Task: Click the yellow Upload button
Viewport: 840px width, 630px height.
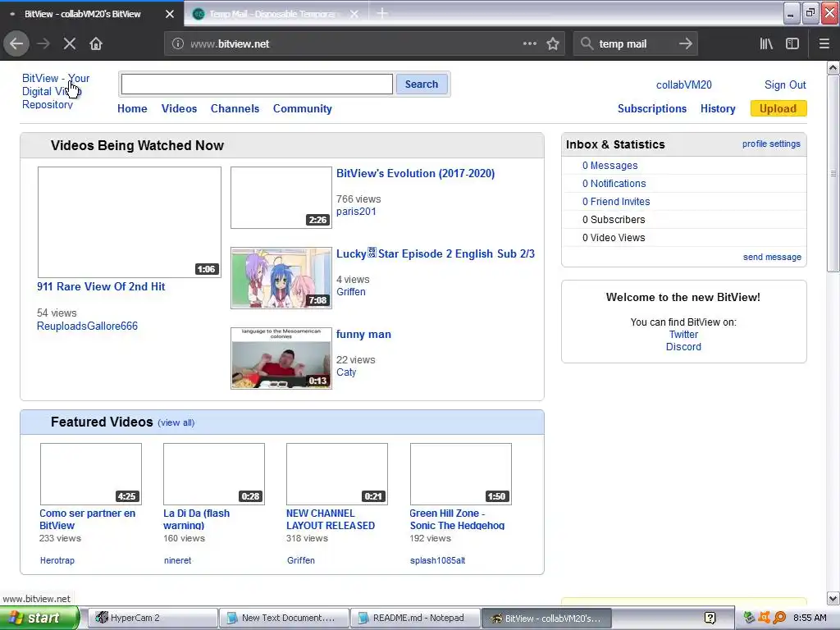Action: [778, 109]
